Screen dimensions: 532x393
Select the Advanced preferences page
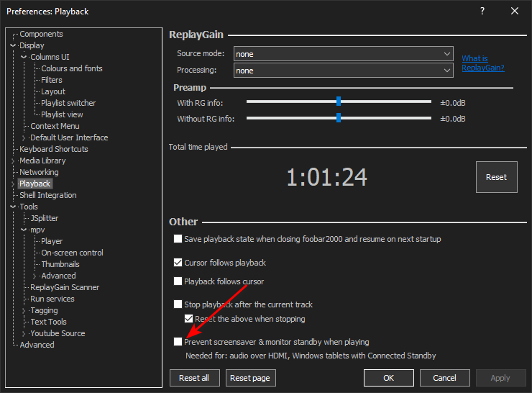pos(37,345)
